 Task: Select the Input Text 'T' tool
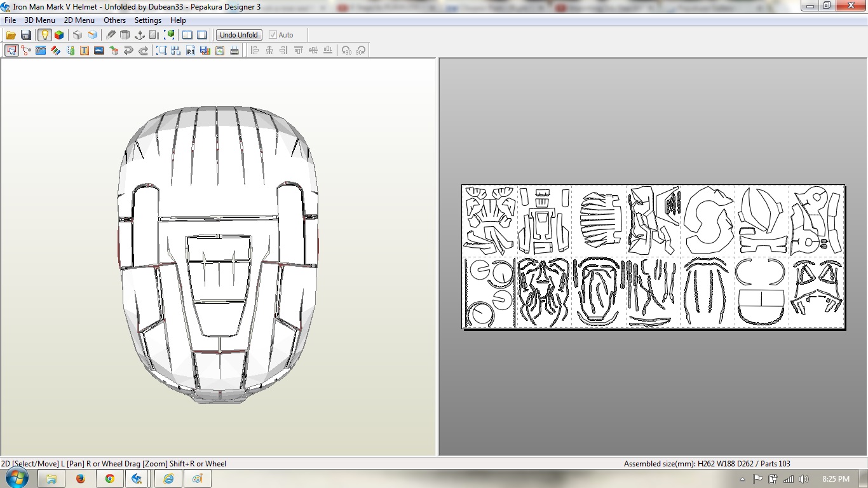pyautogui.click(x=85, y=50)
